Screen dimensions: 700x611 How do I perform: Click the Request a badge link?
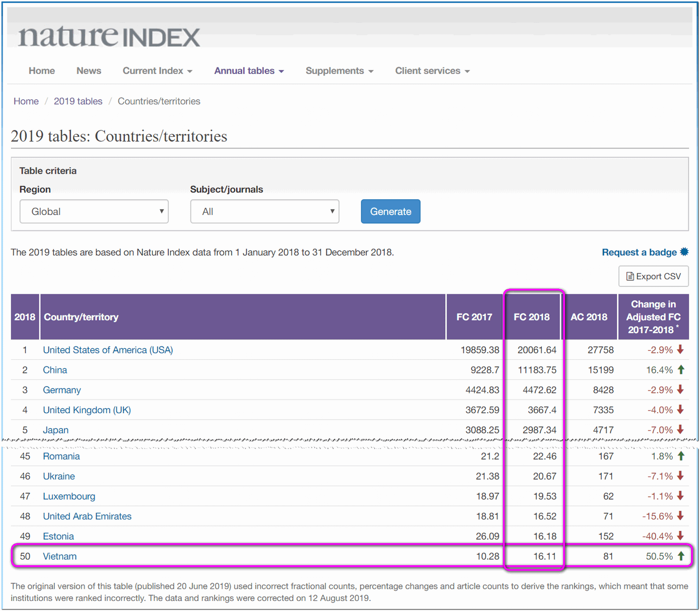click(639, 252)
